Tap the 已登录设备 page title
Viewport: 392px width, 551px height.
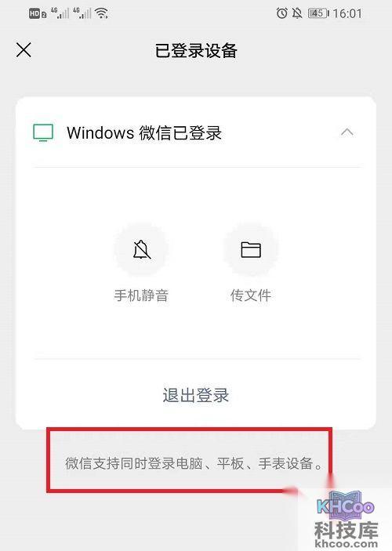[196, 51]
